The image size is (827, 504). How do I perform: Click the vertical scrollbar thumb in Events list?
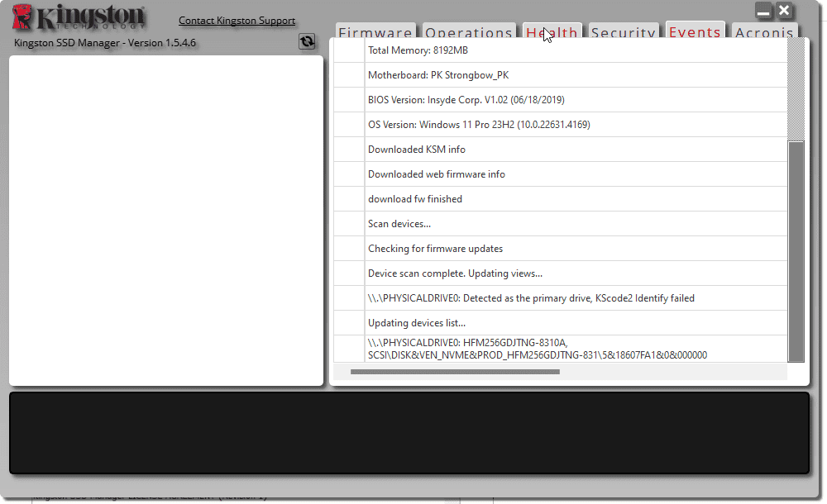tap(796, 251)
